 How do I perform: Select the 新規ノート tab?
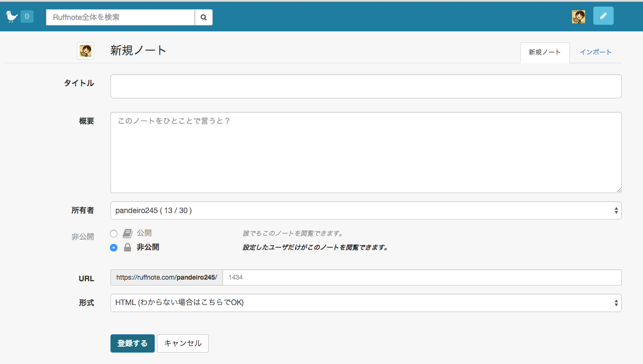[544, 52]
